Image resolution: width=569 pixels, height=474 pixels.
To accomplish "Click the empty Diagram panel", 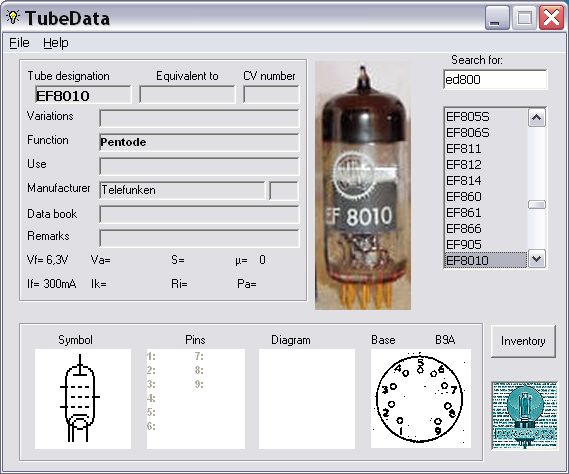I will point(307,399).
